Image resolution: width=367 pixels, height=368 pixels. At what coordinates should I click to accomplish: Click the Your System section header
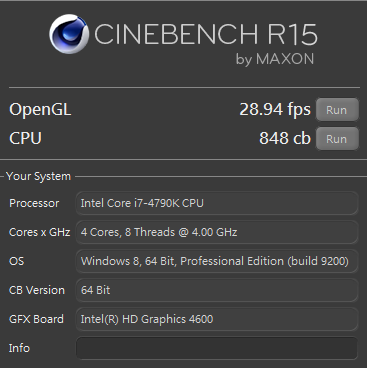38,176
